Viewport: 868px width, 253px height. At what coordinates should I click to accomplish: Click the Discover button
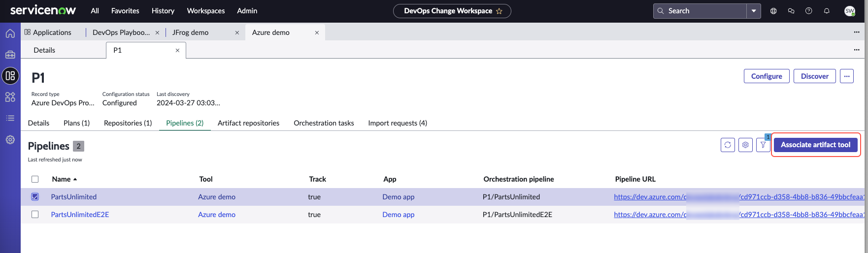[815, 76]
